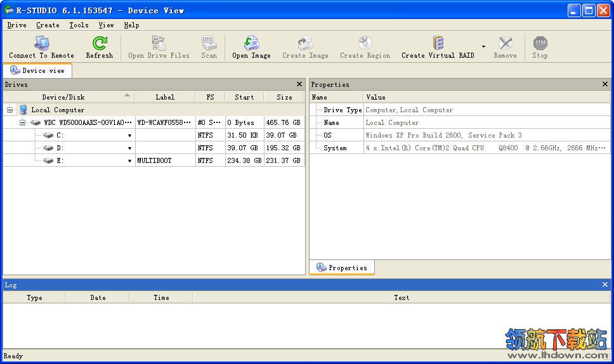614x364 pixels.
Task: Click the Create Region icon
Action: [365, 43]
